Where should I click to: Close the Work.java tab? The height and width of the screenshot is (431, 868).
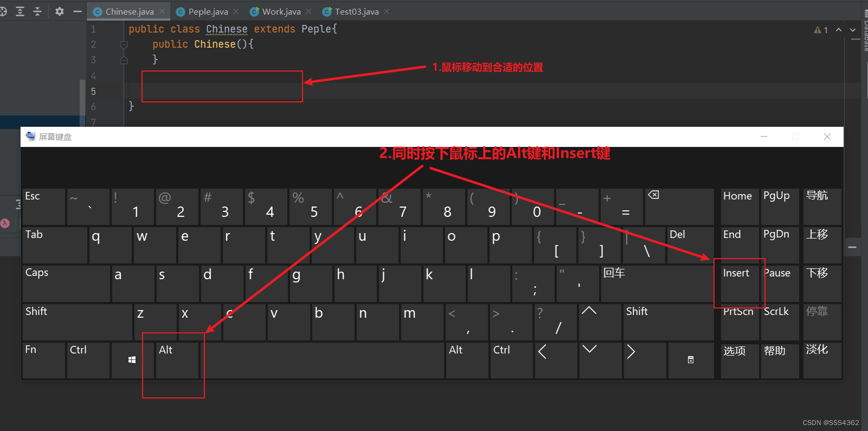(308, 11)
